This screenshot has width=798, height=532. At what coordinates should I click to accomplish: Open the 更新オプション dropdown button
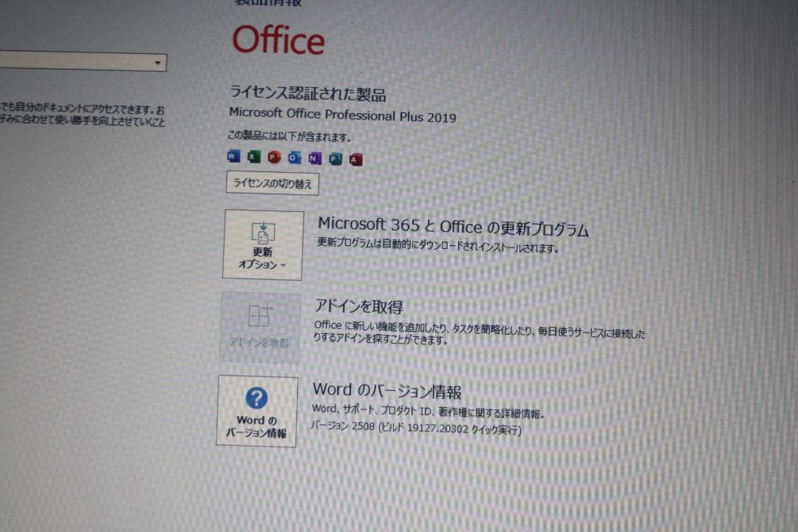click(x=262, y=245)
